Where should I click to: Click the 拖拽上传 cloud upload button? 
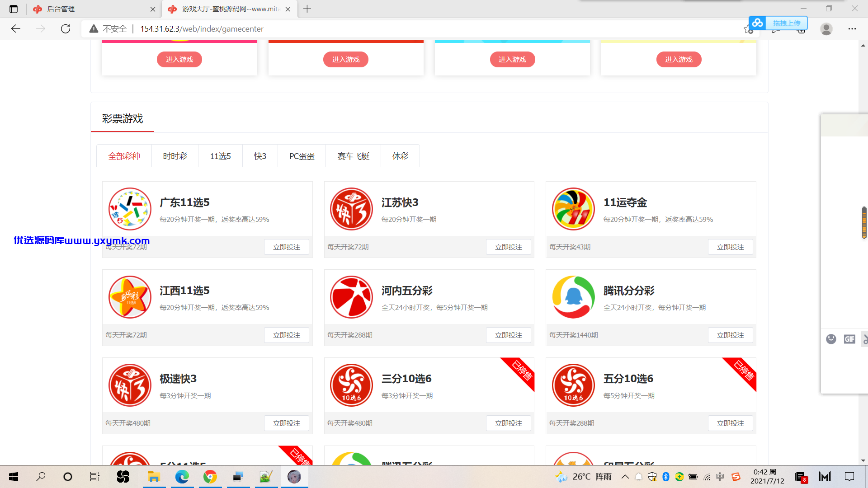[778, 23]
